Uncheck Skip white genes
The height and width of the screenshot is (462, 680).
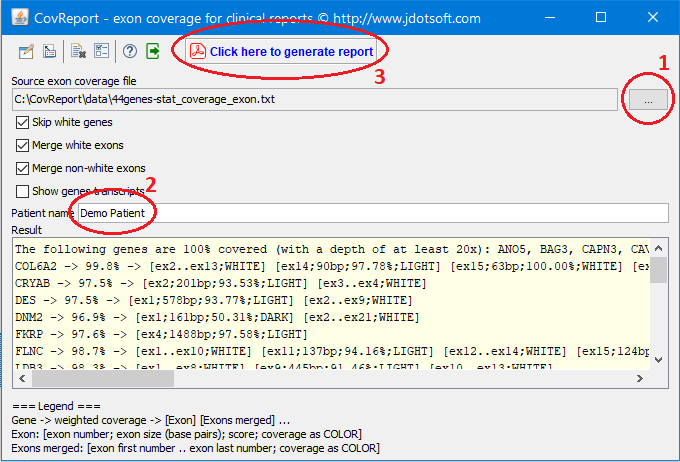(23, 122)
